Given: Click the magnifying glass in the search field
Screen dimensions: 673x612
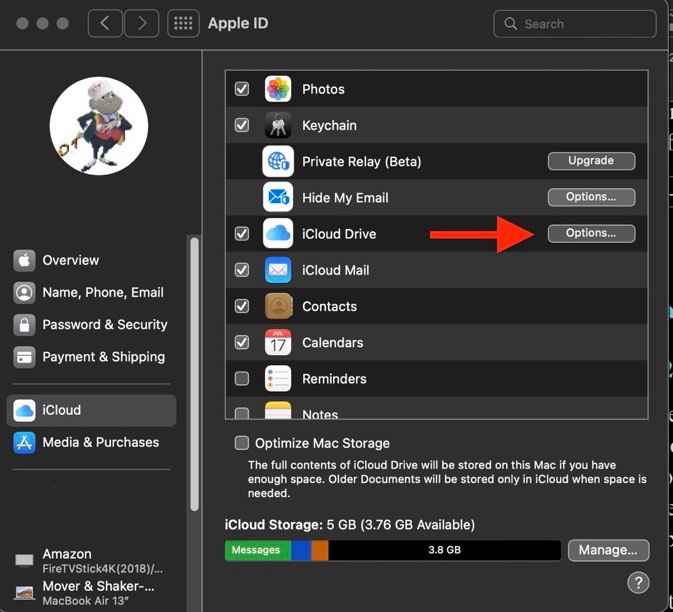Looking at the screenshot, I should coord(510,24).
